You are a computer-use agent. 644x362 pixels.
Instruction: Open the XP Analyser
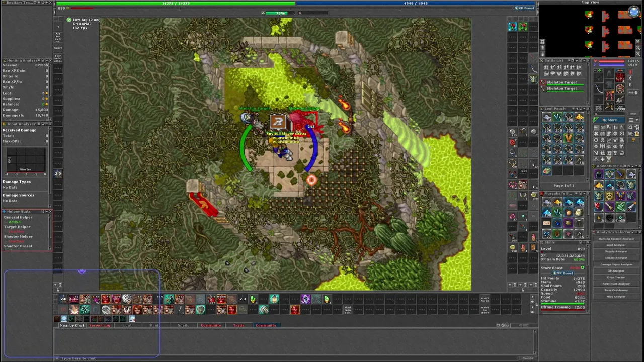point(616,271)
